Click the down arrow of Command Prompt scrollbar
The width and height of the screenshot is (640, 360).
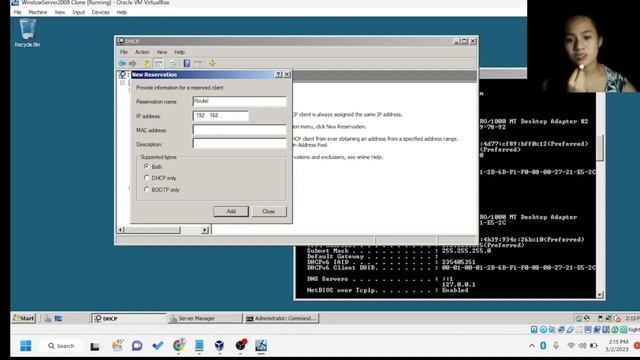pyautogui.click(x=600, y=295)
